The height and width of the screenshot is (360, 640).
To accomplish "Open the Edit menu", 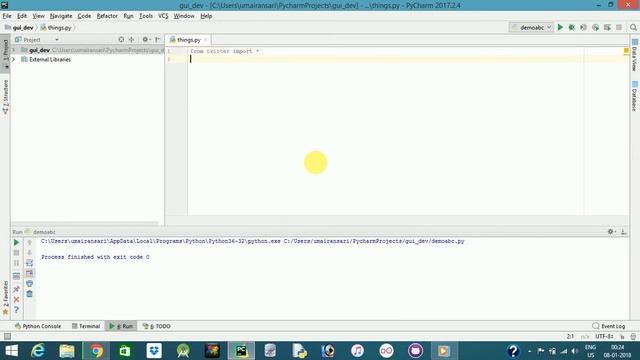I will (x=22, y=16).
